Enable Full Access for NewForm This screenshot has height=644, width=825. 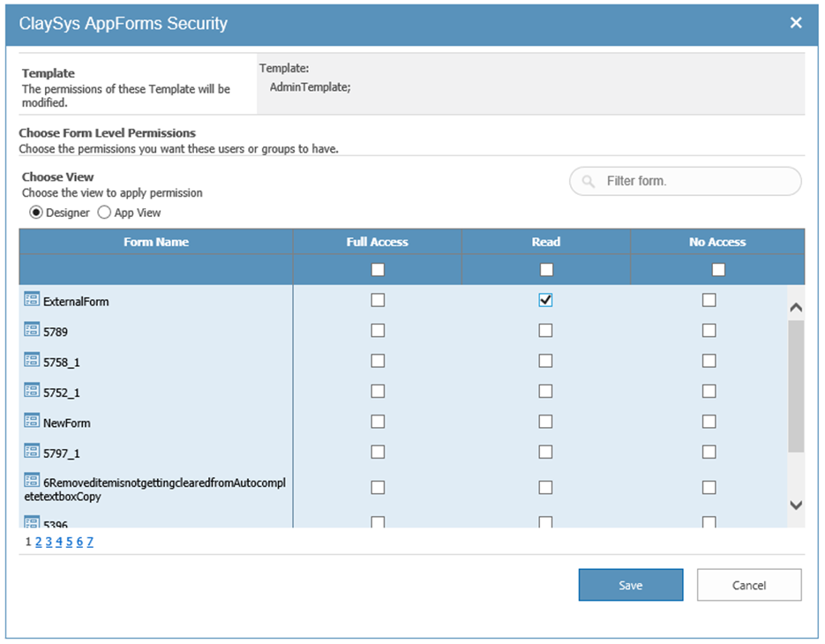[378, 422]
